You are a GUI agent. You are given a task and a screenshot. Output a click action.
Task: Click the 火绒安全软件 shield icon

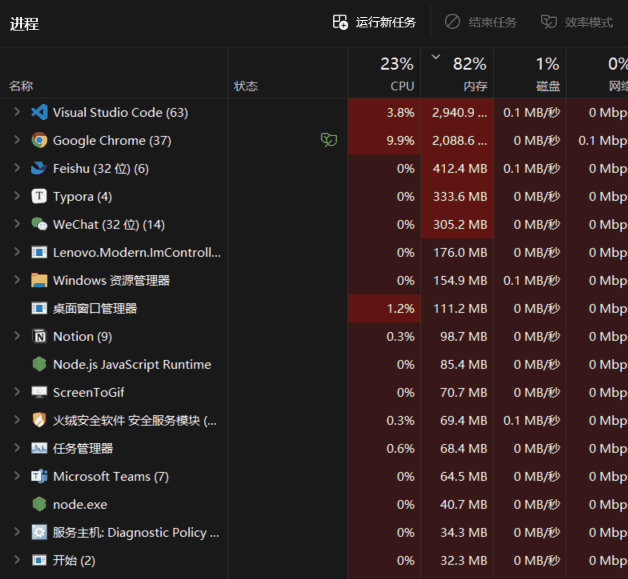[39, 420]
